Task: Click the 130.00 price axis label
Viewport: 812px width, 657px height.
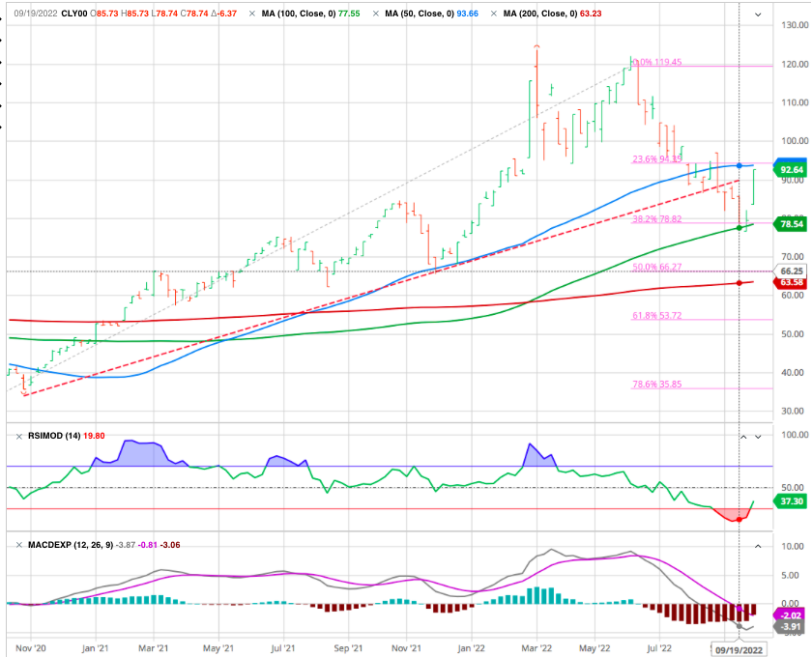Action: [795, 25]
